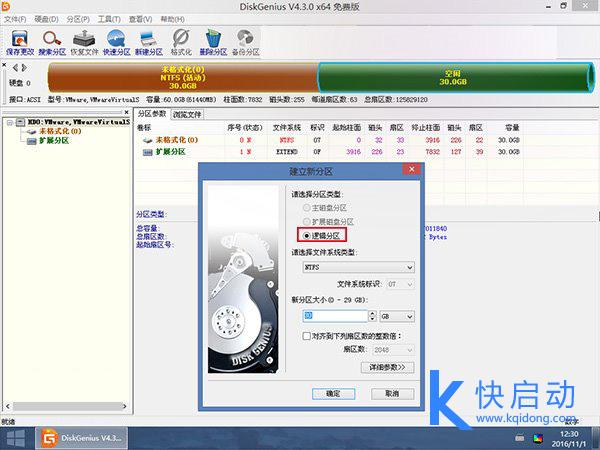Select the 扩展磁盘分区 extended partition radio button
Screen dimensions: 600x450
307,222
